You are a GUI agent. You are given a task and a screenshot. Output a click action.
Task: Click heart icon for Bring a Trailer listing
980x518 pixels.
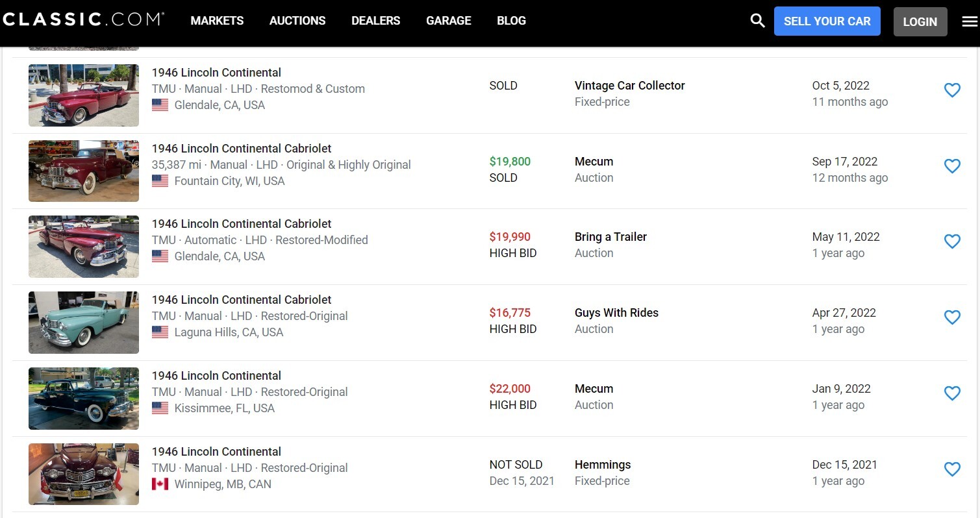point(952,241)
